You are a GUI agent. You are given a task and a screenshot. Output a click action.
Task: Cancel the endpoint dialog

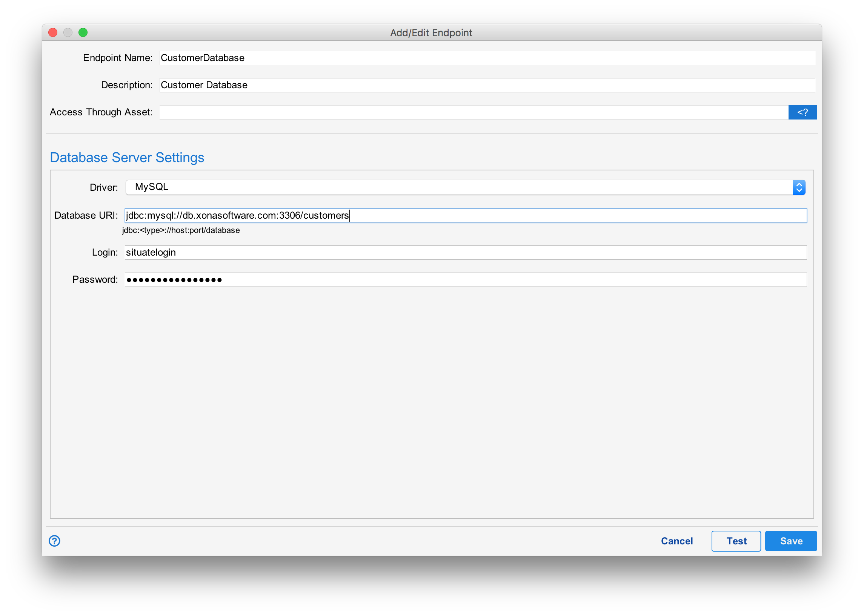[x=676, y=541]
